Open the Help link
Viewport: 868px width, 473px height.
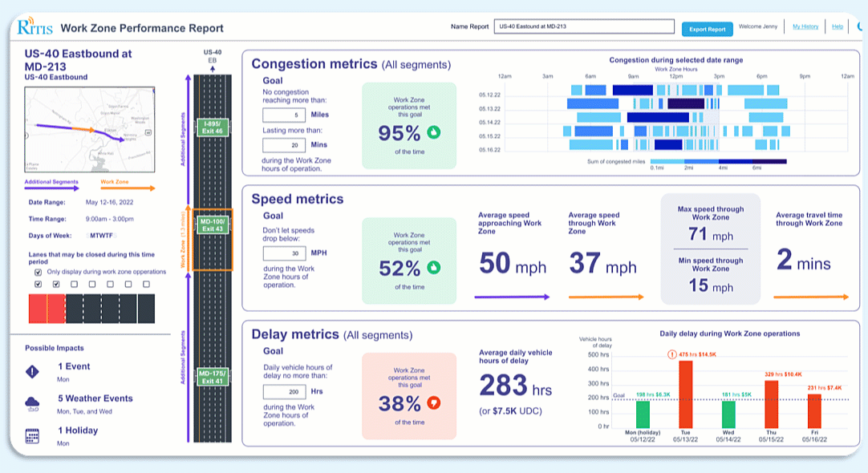(838, 26)
